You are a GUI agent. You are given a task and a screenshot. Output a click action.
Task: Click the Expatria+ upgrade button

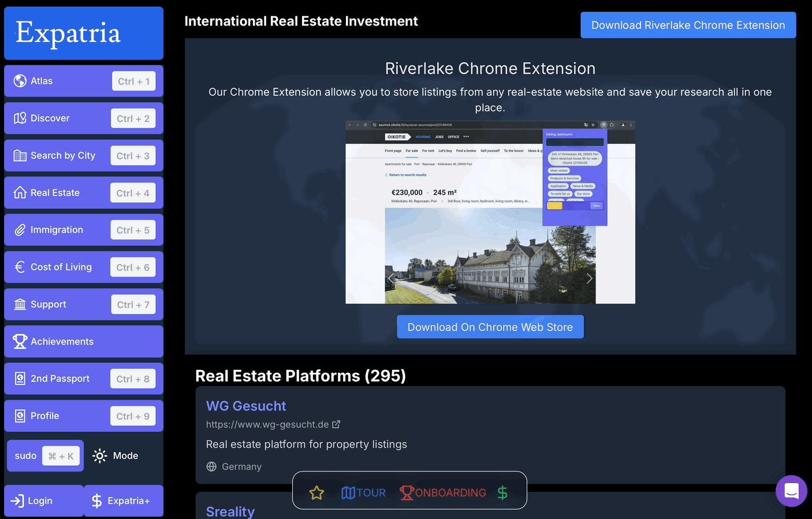coord(124,501)
